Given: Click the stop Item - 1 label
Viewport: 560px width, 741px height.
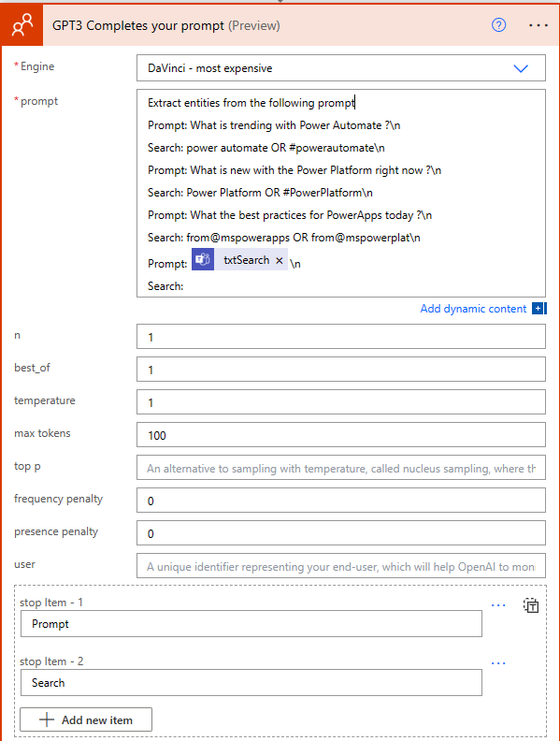Looking at the screenshot, I should point(51,603).
